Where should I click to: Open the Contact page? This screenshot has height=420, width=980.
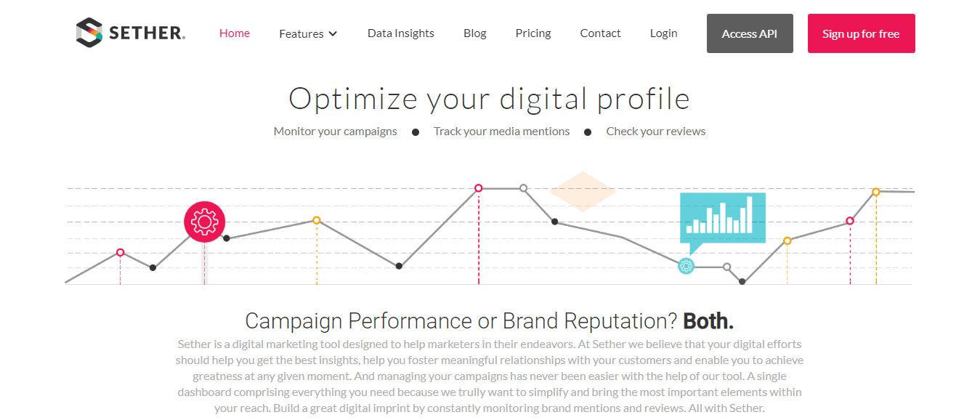600,33
